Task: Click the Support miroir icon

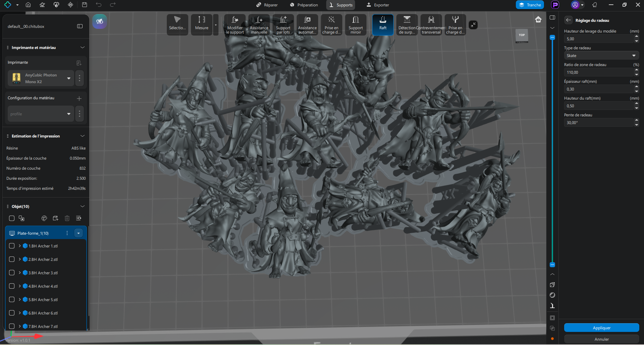Action: coord(355,24)
